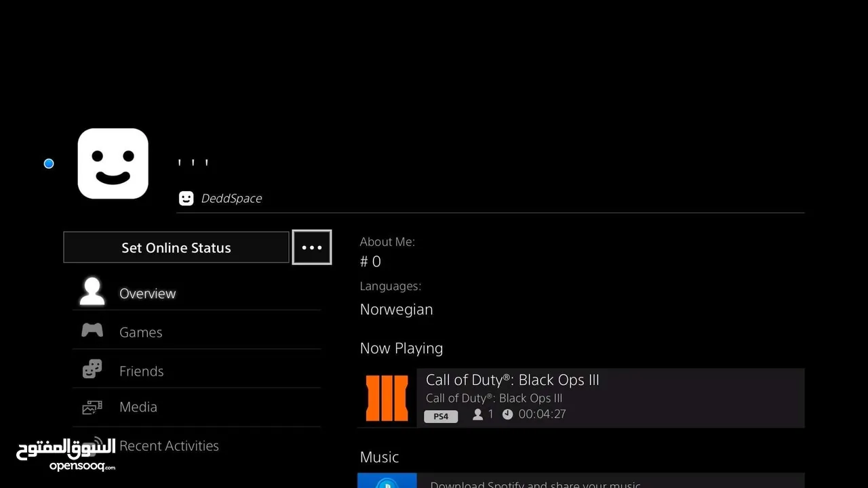The image size is (868, 488).
Task: Select the Overview person icon
Action: pyautogui.click(x=92, y=292)
